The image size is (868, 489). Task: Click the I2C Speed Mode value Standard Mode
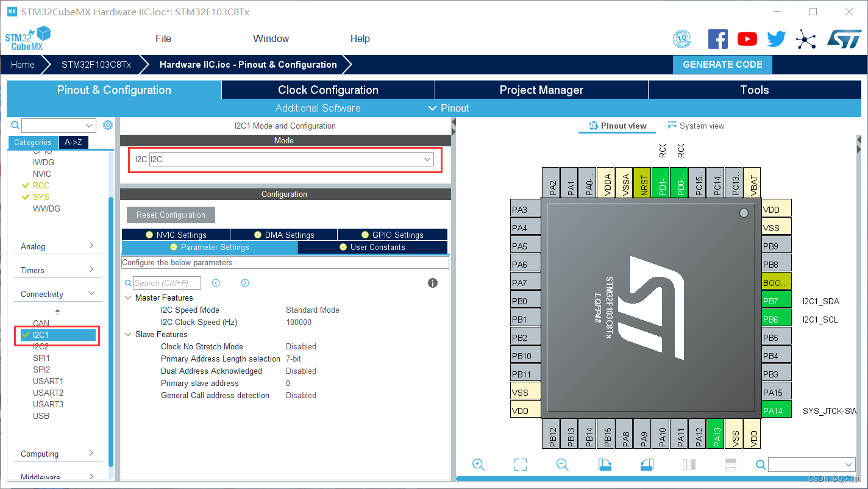pos(313,310)
